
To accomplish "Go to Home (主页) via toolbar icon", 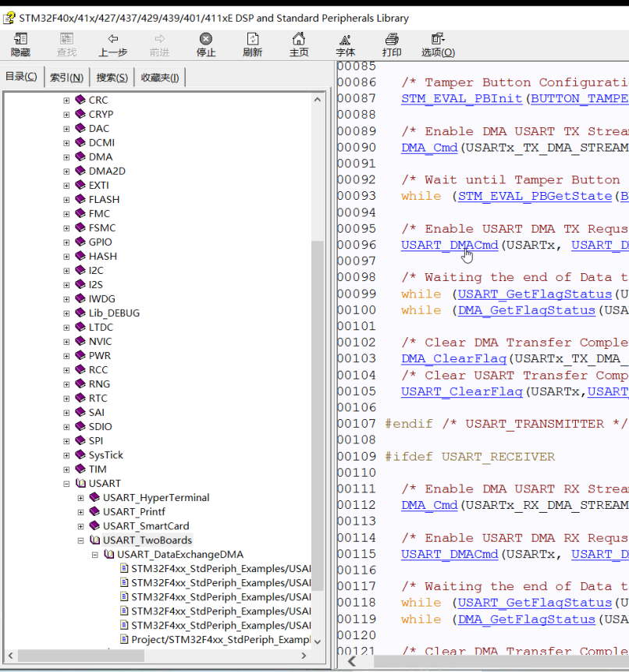I will (x=299, y=39).
